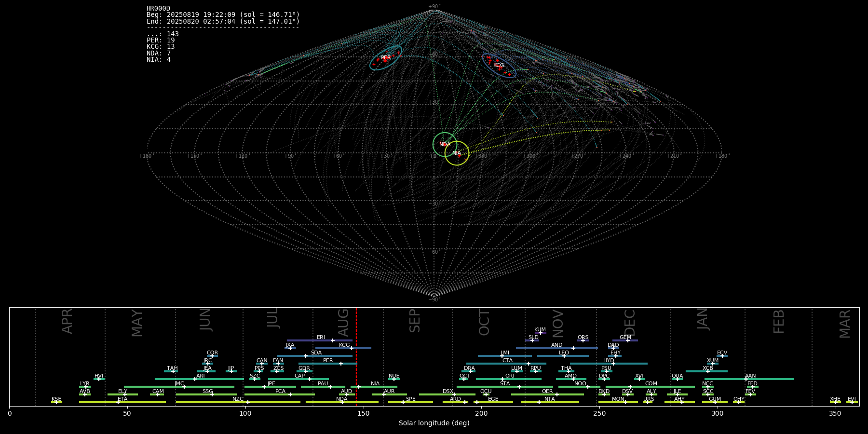Click the HYD shower label in timeline
Viewport: 868px width, 434px height.
pyautogui.click(x=609, y=361)
